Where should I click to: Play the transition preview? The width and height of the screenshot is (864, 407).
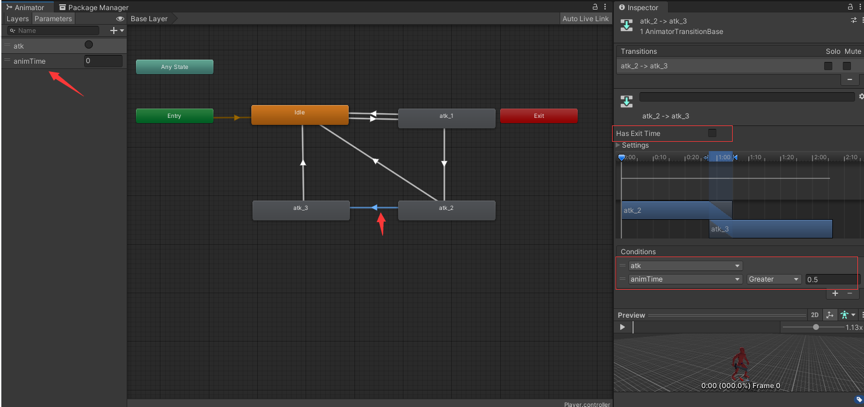[622, 327]
